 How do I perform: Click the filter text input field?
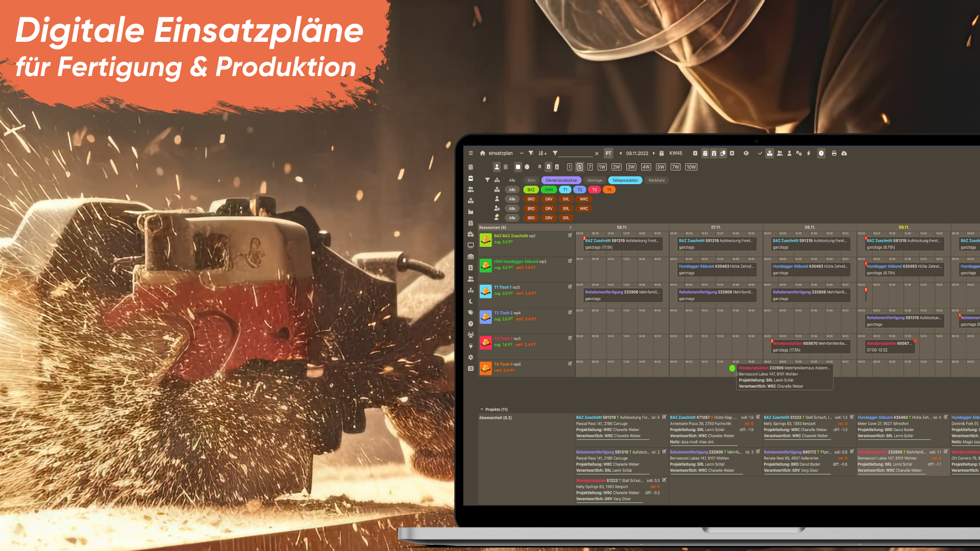(576, 153)
